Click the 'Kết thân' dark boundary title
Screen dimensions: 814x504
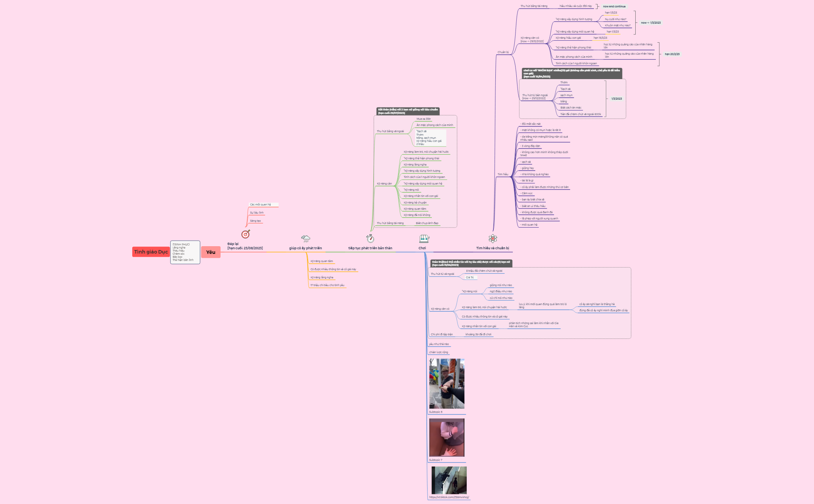point(408,111)
